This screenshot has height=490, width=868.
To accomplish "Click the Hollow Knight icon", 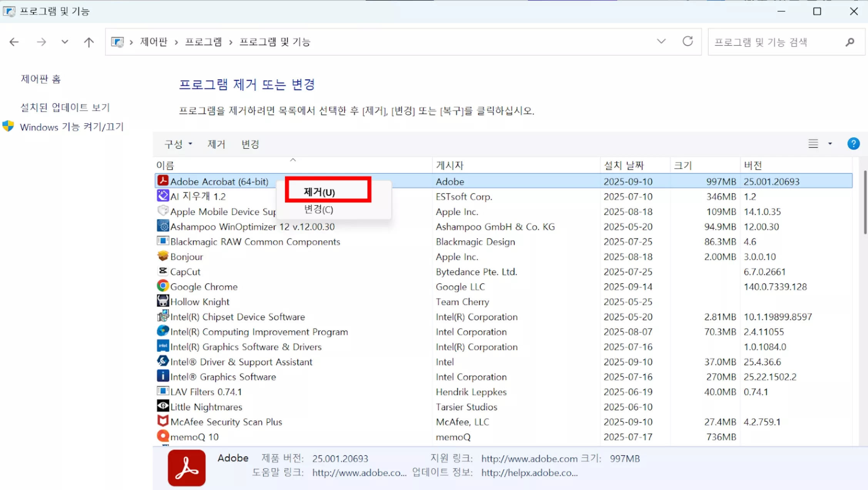I will click(163, 301).
